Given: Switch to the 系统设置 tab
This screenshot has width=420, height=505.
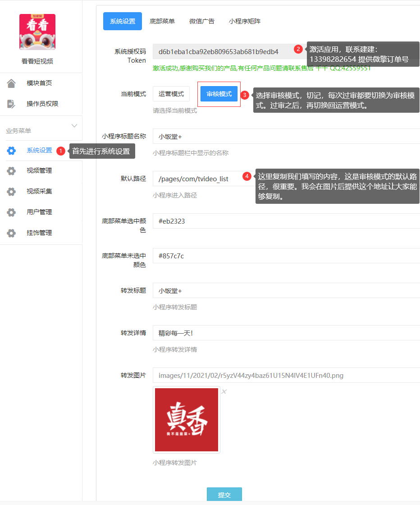Looking at the screenshot, I should 123,21.
